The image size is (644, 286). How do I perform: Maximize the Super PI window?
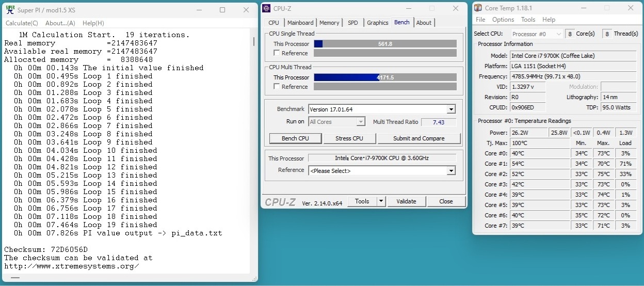tap(222, 10)
